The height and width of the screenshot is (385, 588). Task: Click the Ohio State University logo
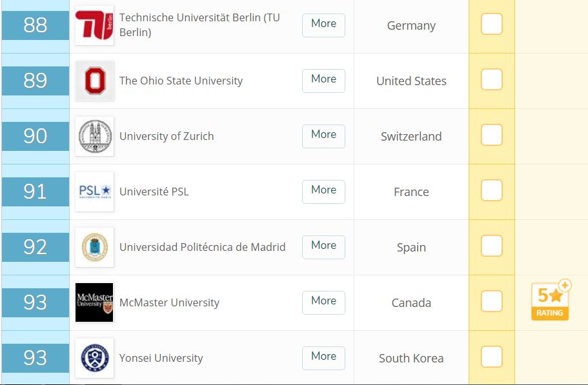click(94, 81)
